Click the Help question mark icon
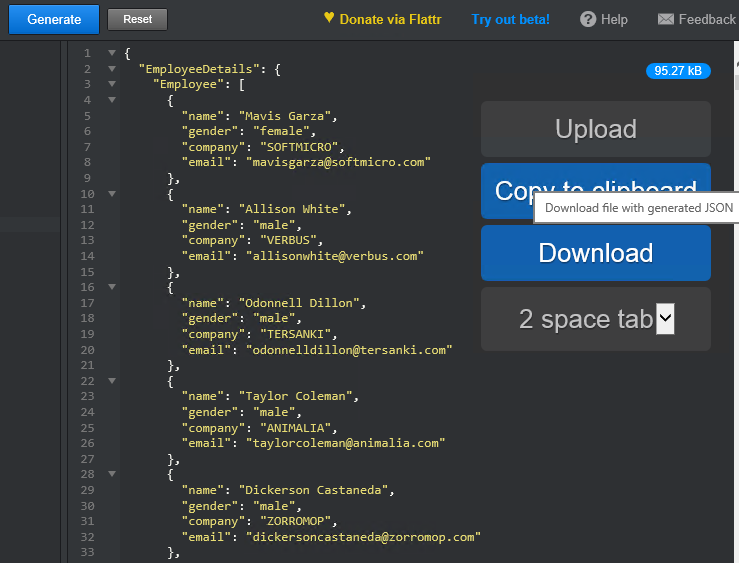 point(588,19)
